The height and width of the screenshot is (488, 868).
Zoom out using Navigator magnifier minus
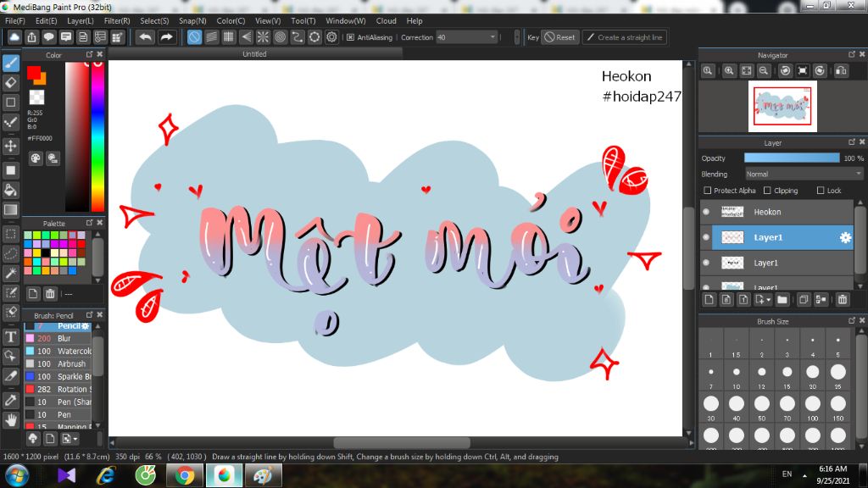[764, 71]
